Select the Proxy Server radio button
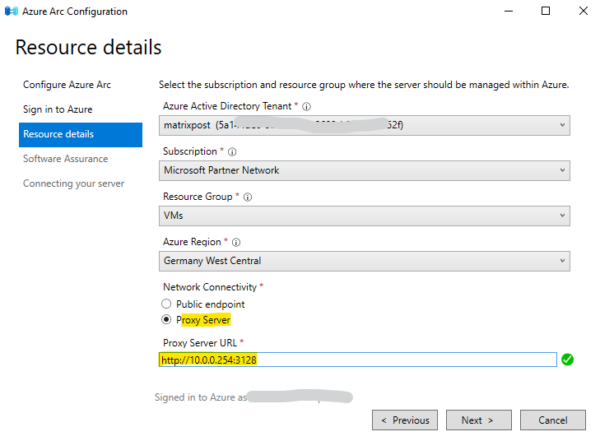This screenshot has height=441, width=600. click(x=166, y=320)
